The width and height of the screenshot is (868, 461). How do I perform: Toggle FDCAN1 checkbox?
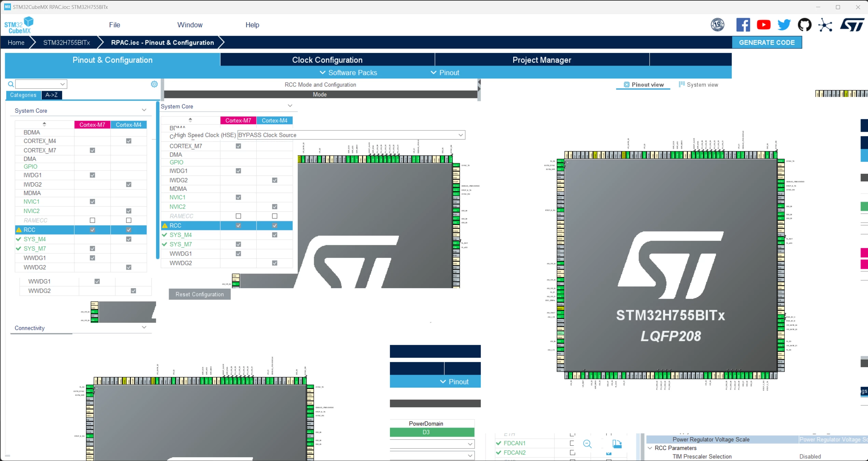[572, 443]
